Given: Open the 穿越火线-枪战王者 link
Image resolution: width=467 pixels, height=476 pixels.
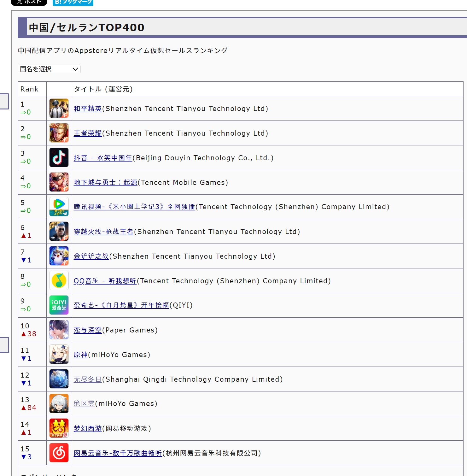Looking at the screenshot, I should [104, 232].
